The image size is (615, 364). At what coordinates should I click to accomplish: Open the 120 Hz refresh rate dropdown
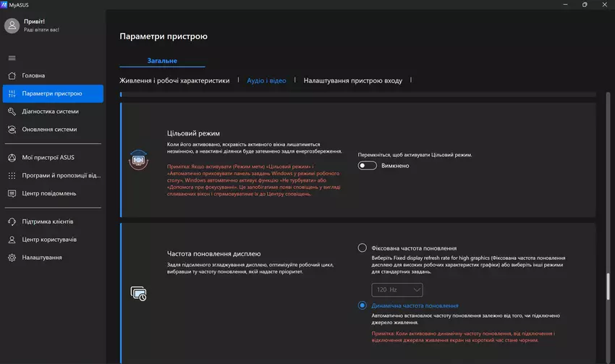click(x=397, y=290)
